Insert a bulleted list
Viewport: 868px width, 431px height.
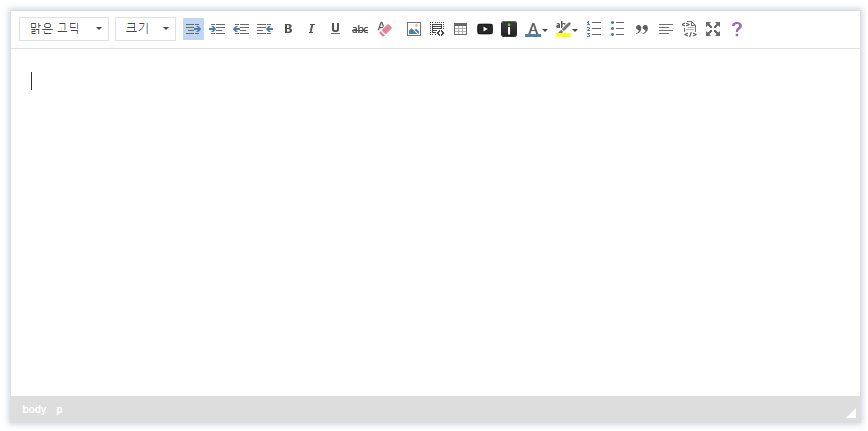click(617, 29)
